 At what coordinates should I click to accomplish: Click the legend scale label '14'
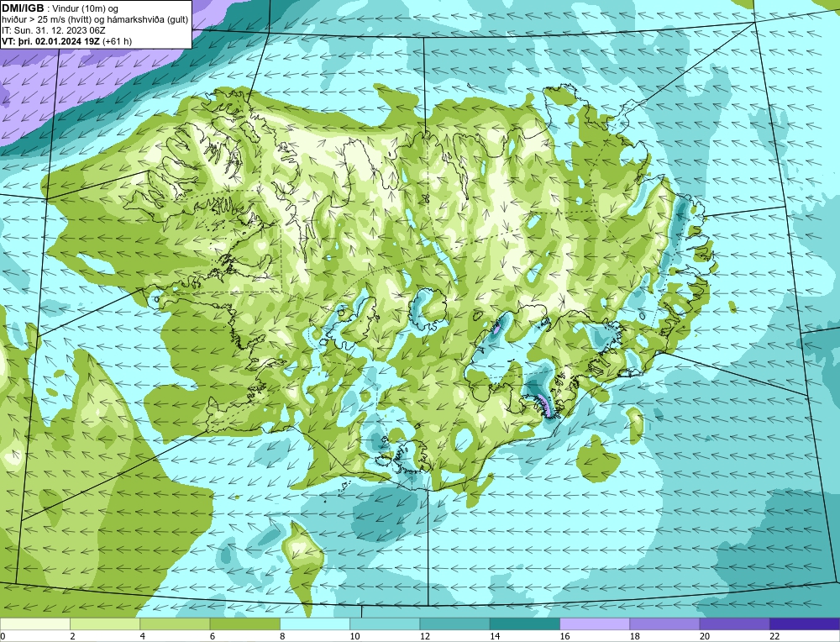495,636
